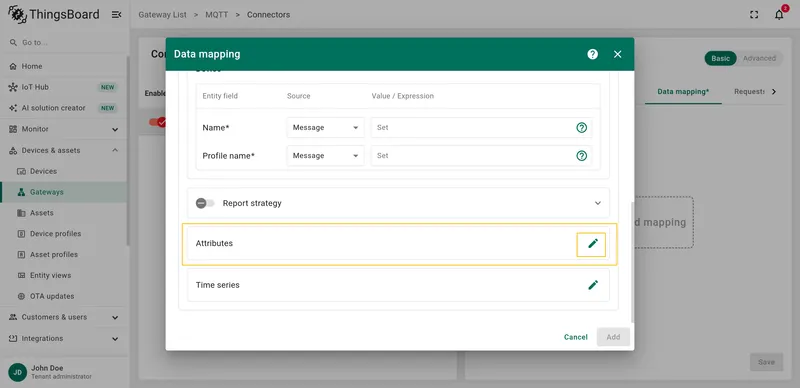Screen dimensions: 800x388
Task: Click the Connectors breadcrumb
Action: coord(268,15)
